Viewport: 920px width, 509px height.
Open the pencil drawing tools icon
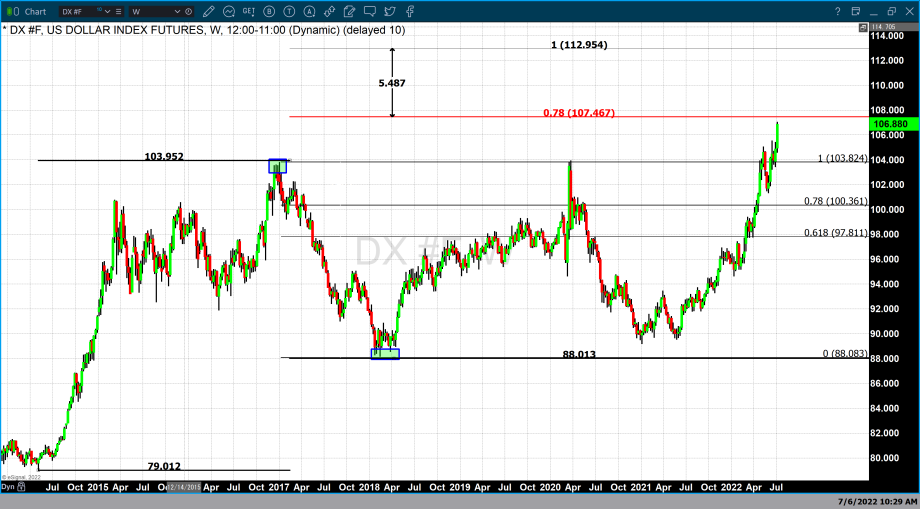(x=210, y=11)
